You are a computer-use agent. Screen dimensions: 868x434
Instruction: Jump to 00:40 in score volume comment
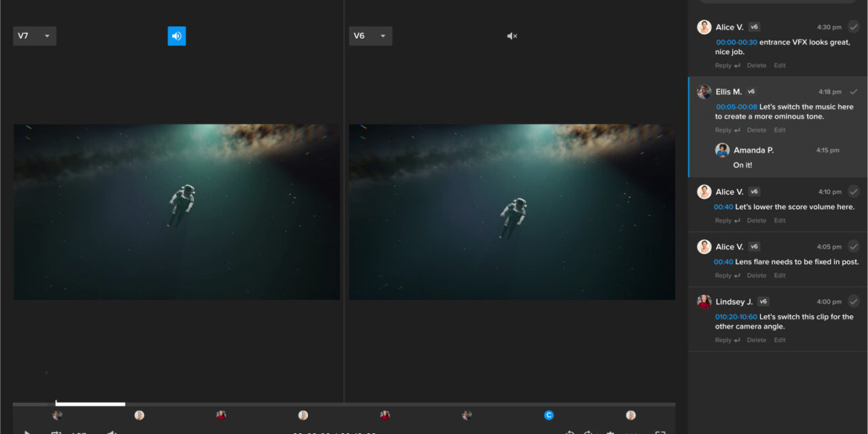coord(723,207)
